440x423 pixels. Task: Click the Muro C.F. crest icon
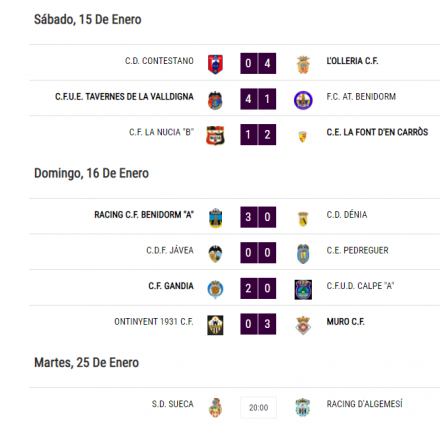(x=303, y=325)
